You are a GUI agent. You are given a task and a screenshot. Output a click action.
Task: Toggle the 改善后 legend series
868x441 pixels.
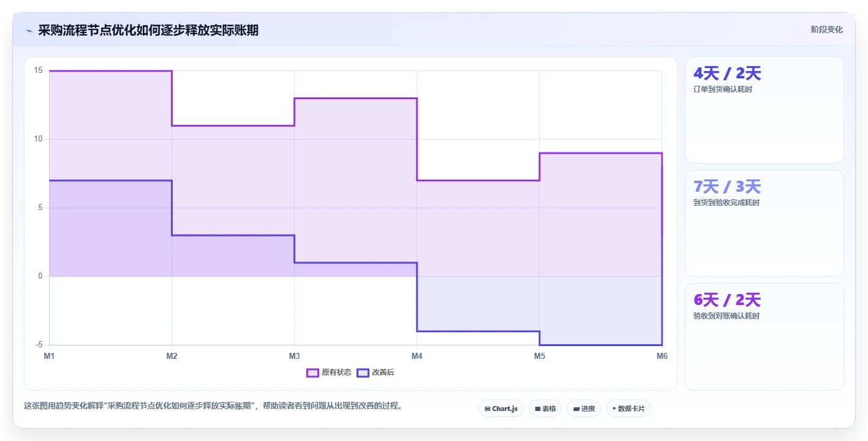(376, 372)
